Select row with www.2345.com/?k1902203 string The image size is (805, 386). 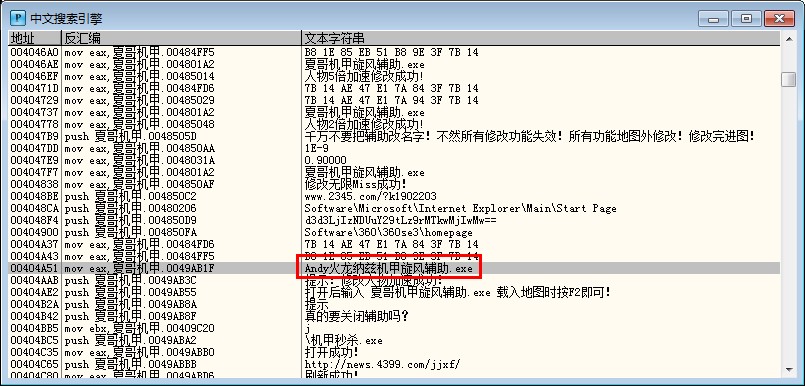(x=394, y=196)
